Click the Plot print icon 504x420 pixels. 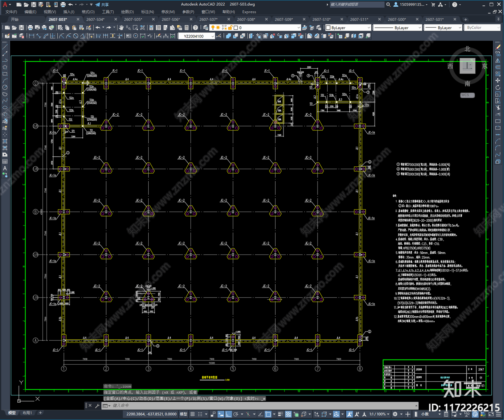(x=30, y=28)
